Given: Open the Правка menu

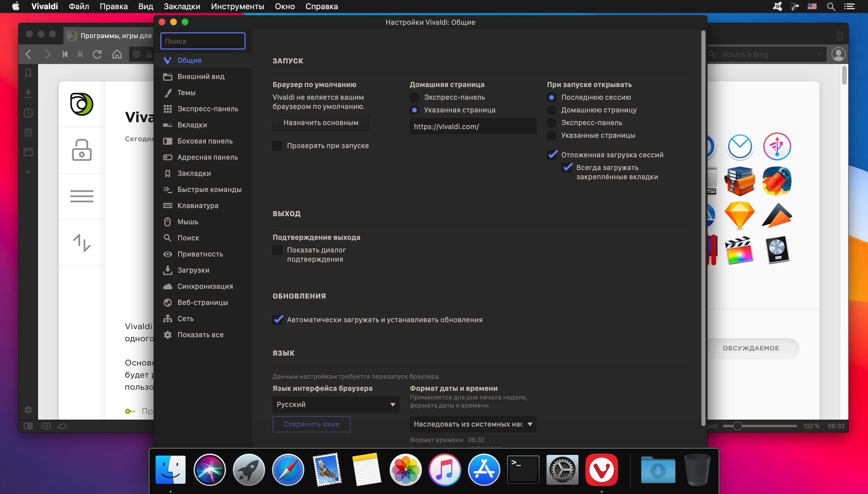Looking at the screenshot, I should pos(114,6).
